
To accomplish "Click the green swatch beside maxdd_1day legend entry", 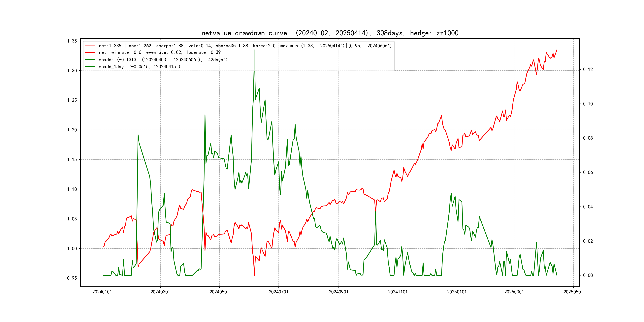I will coord(90,67).
